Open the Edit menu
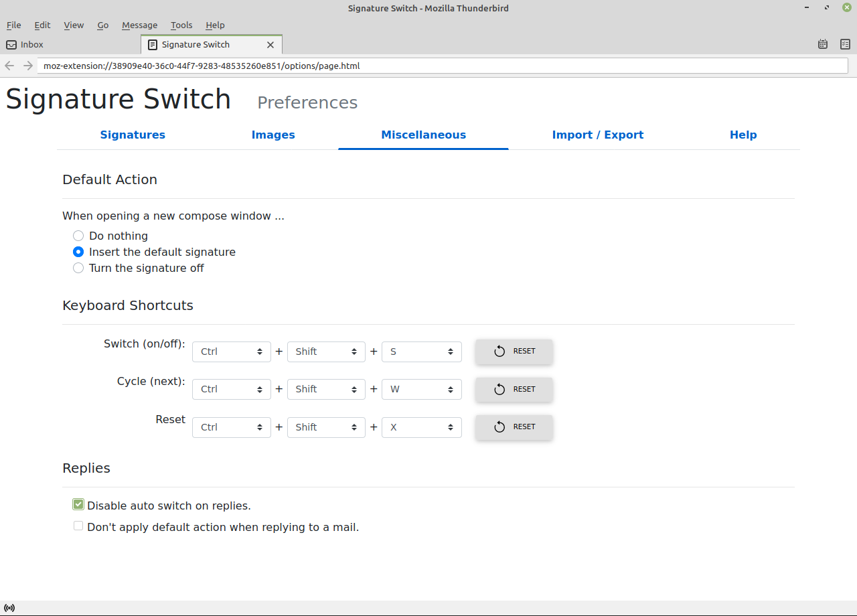This screenshot has height=616, width=857. coord(42,25)
